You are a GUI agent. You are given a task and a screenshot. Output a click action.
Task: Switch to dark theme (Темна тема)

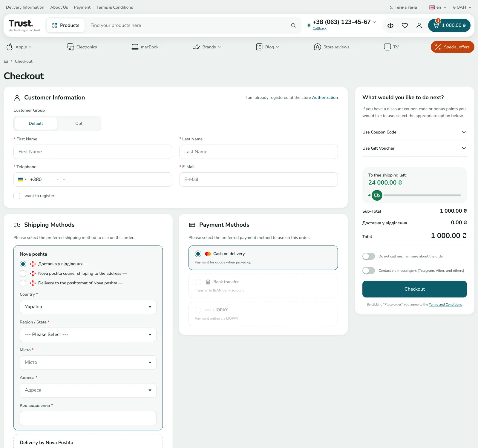pyautogui.click(x=403, y=7)
